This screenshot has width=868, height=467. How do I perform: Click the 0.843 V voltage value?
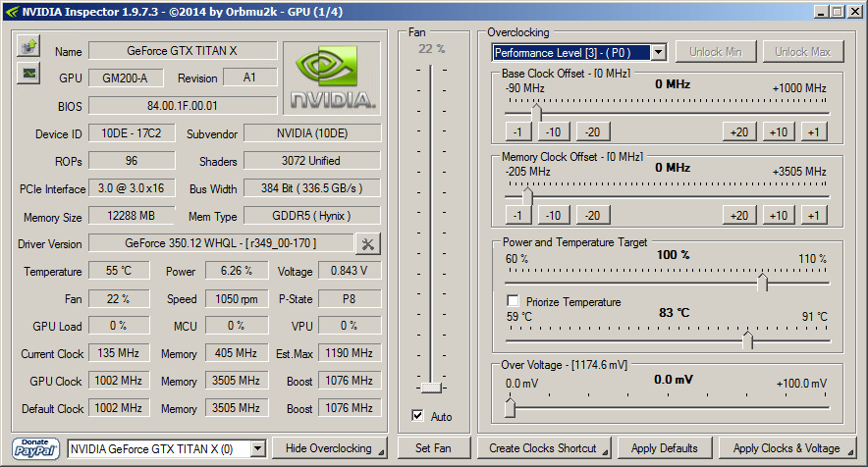click(350, 271)
